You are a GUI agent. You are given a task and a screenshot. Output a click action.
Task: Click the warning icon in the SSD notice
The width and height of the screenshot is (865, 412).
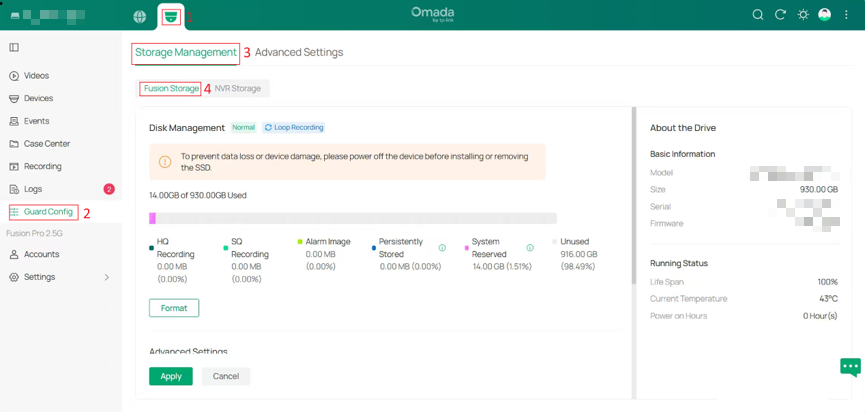(x=165, y=162)
